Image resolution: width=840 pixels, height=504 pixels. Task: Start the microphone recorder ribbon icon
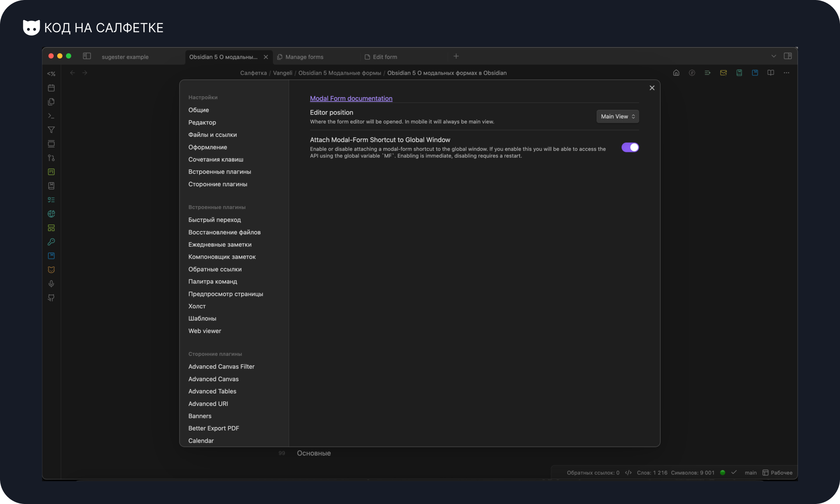[51, 284]
